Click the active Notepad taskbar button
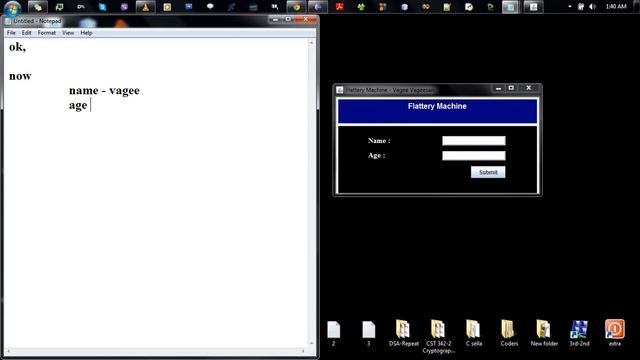This screenshot has width=640, height=360. 510,7
